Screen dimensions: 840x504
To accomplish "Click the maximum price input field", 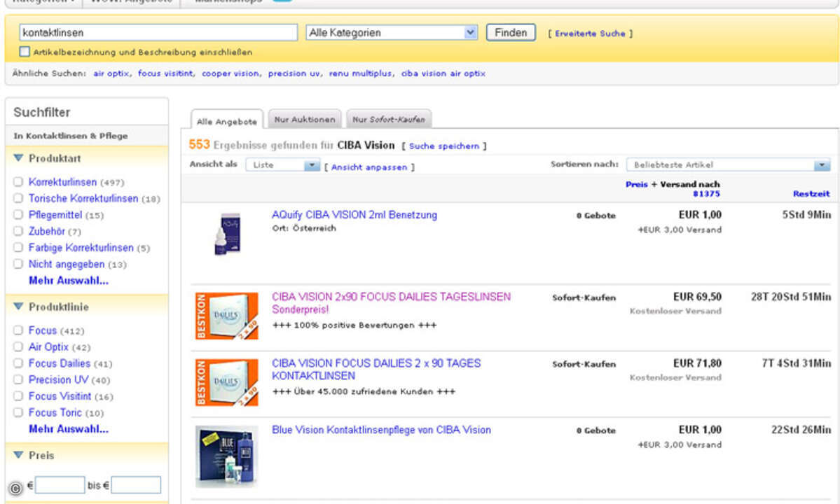I will 136,484.
